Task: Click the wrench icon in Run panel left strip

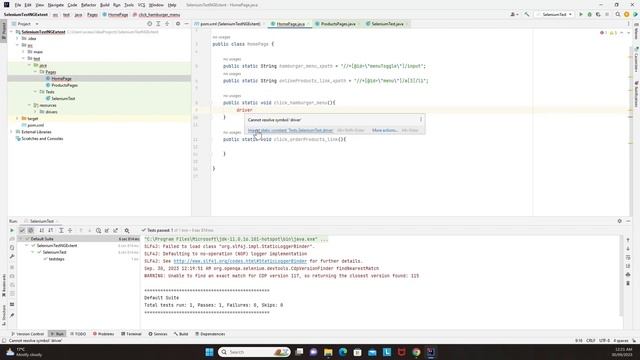Action: click(12, 256)
